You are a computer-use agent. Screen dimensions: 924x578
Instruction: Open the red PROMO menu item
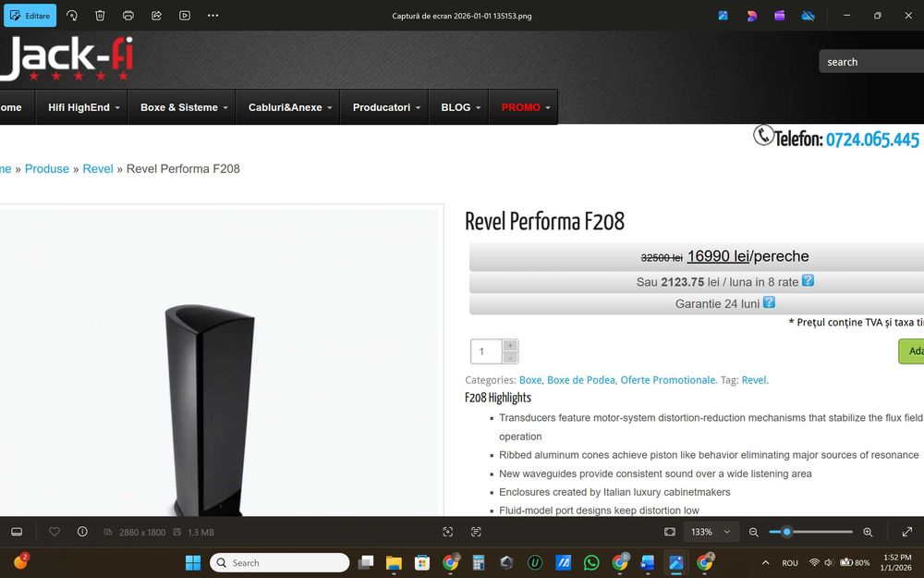point(525,107)
